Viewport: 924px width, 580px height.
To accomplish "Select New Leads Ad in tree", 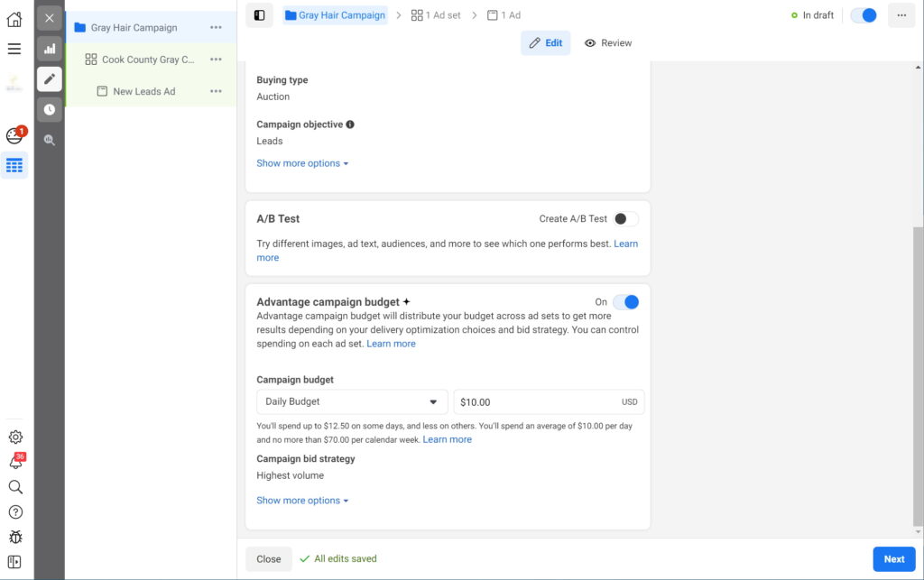I will tap(143, 91).
